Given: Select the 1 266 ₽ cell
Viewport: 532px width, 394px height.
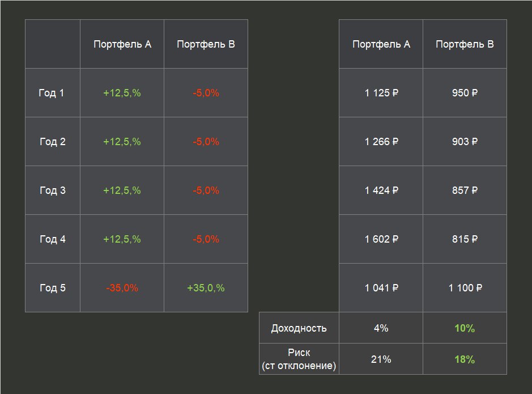Looking at the screenshot, I should 381,142.
